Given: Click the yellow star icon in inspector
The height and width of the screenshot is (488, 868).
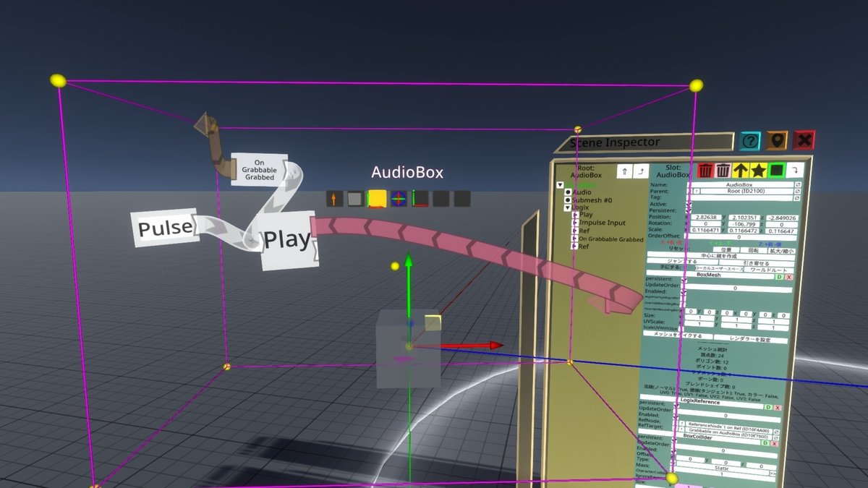Looking at the screenshot, I should click(758, 171).
